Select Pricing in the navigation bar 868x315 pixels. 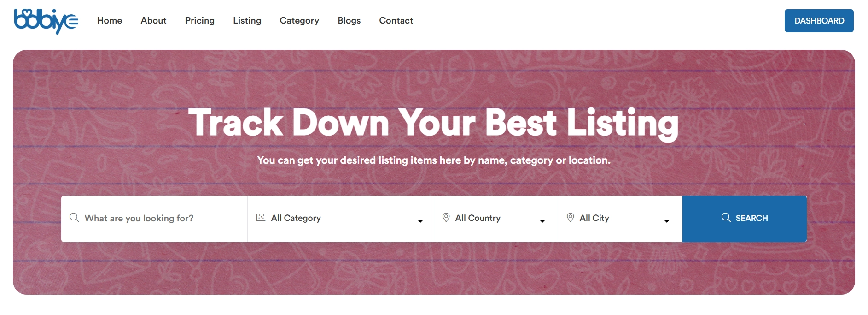(200, 21)
